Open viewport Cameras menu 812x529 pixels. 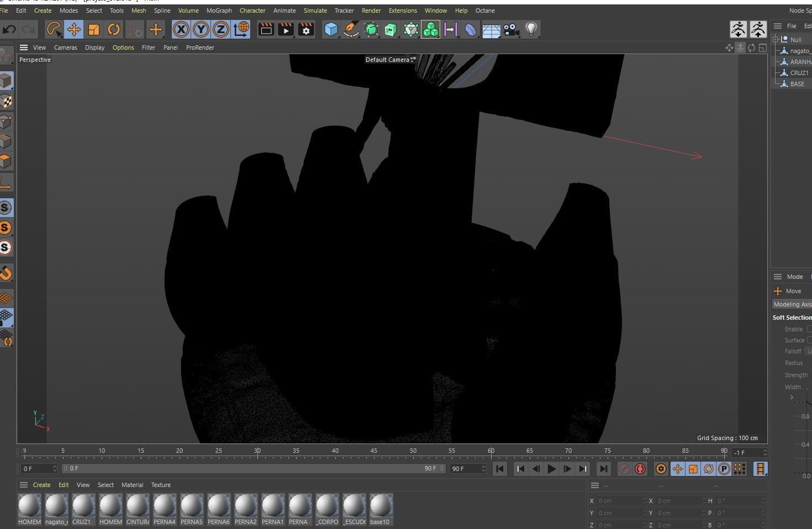point(65,47)
